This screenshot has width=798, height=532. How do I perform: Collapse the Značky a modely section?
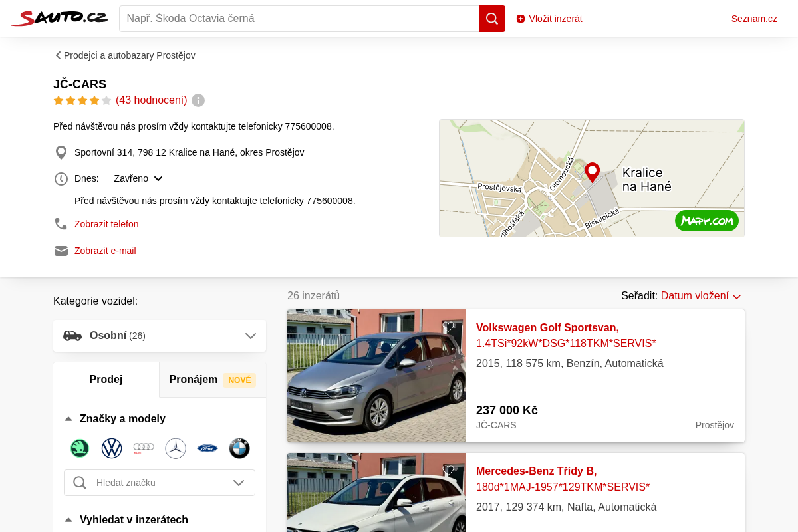tap(114, 419)
